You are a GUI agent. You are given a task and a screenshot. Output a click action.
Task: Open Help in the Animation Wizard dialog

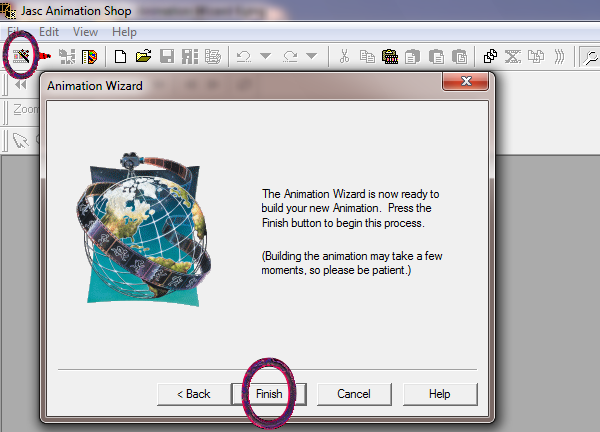pos(440,394)
